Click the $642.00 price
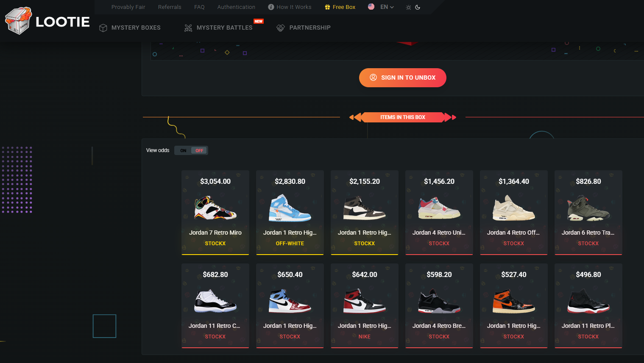This screenshot has height=363, width=644. point(365,274)
